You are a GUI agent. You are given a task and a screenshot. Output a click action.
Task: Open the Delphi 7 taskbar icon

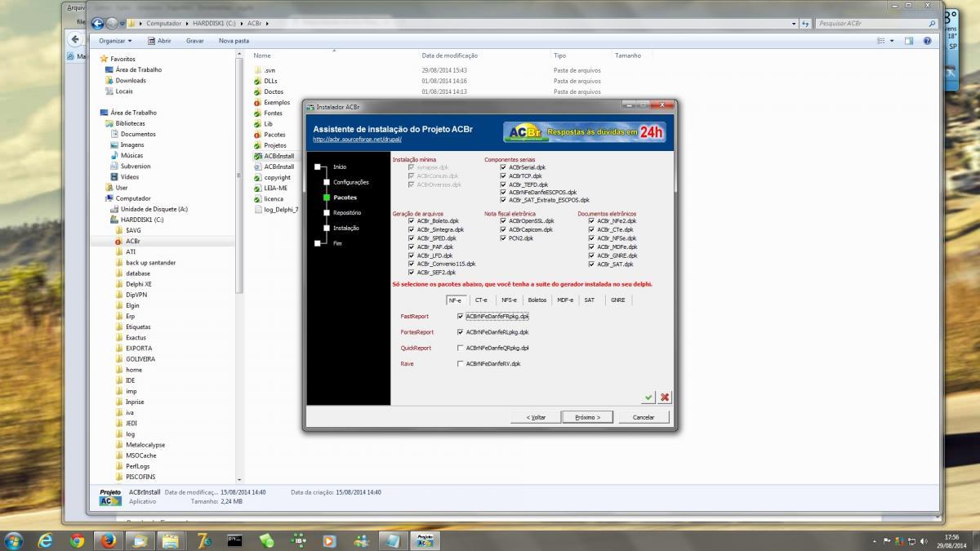click(203, 540)
